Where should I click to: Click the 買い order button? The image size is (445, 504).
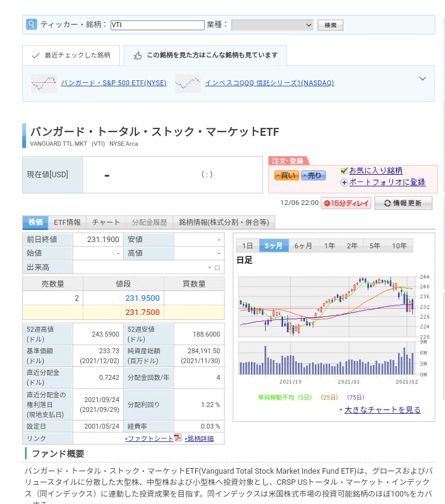[x=287, y=175]
